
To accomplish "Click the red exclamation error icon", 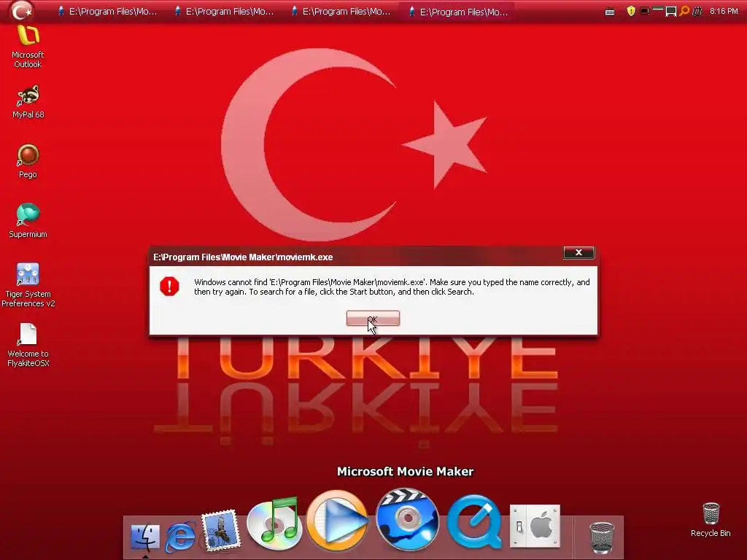I will click(169, 286).
